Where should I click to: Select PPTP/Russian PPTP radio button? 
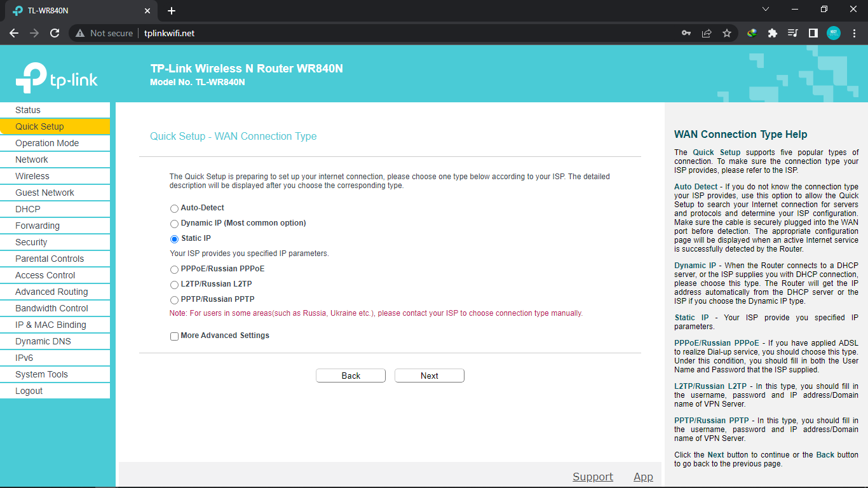pos(174,300)
